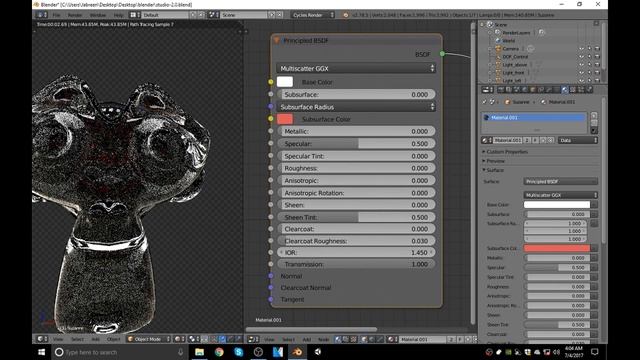Open the properties editor type selector
Viewport: 640px width, 360px height.
coord(487,90)
